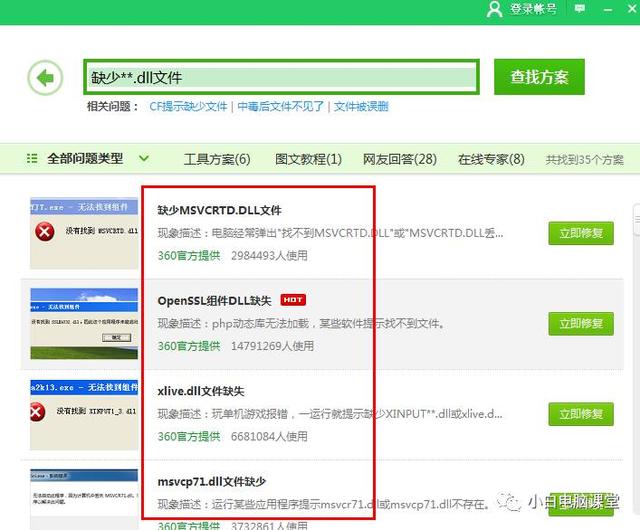Click 6681084人使用 usage count

[x=269, y=436]
